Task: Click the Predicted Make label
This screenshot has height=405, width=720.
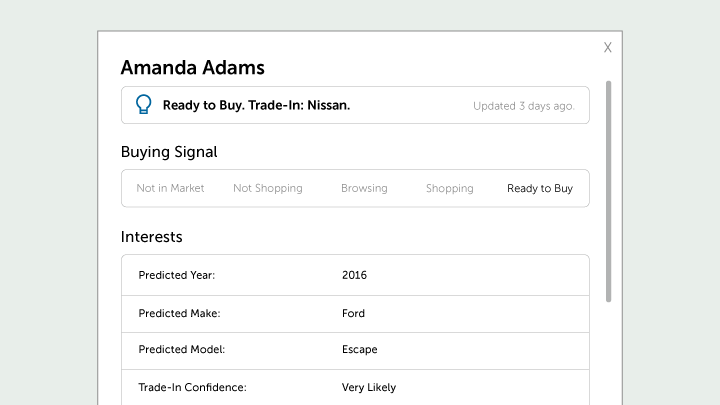Action: (x=180, y=313)
